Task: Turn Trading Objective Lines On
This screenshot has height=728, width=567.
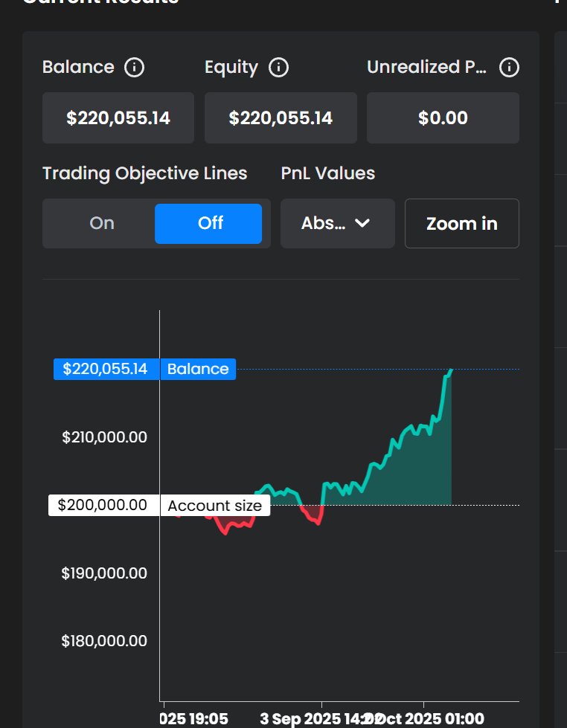Action: [102, 223]
